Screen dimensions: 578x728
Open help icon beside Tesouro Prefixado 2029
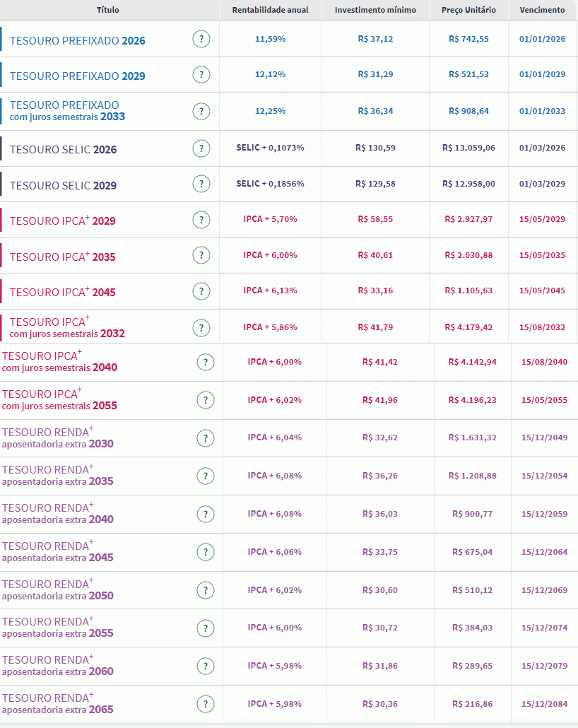pos(201,75)
